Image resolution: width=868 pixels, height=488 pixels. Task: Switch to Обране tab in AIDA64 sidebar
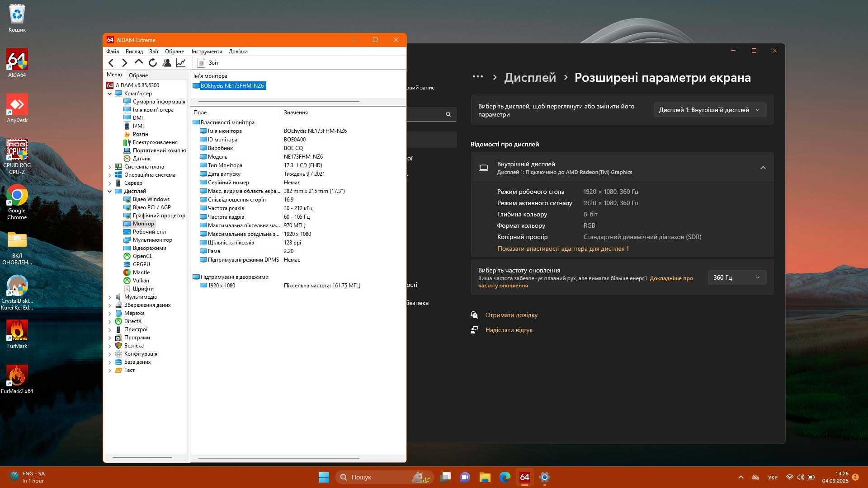tap(138, 75)
